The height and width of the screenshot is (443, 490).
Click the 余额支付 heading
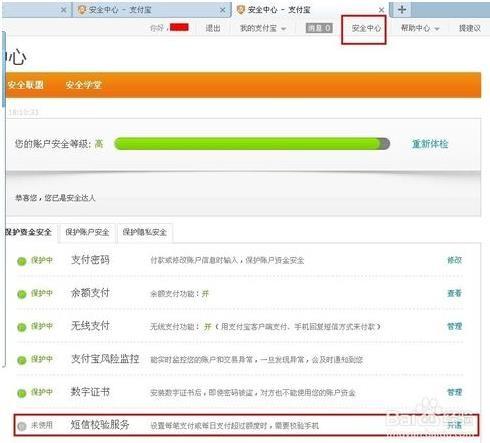(90, 293)
